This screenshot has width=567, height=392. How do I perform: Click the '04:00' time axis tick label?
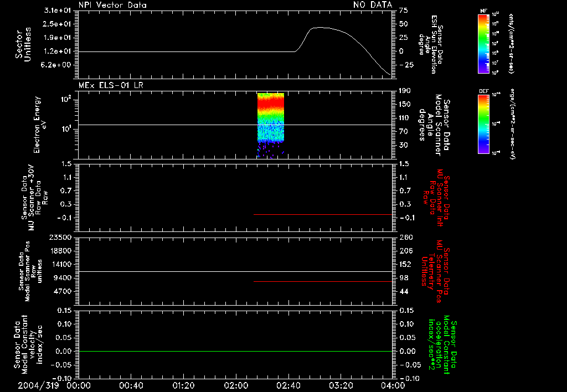coord(393,385)
